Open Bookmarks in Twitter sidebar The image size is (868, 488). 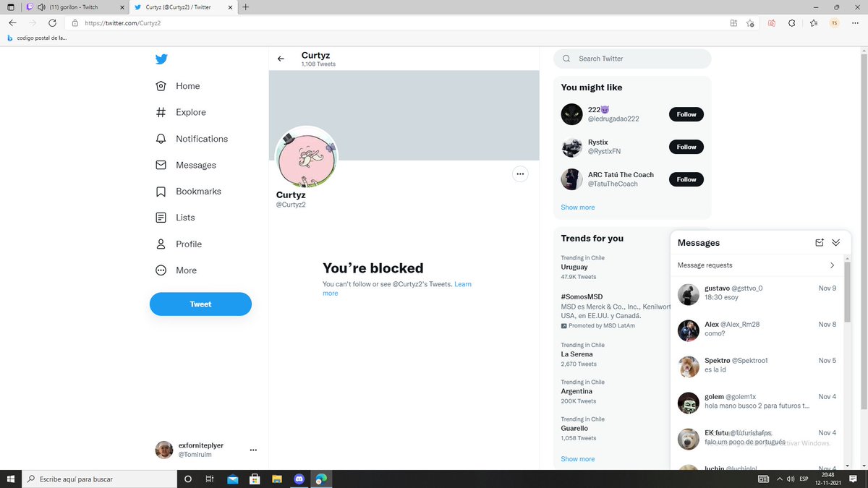(188, 192)
